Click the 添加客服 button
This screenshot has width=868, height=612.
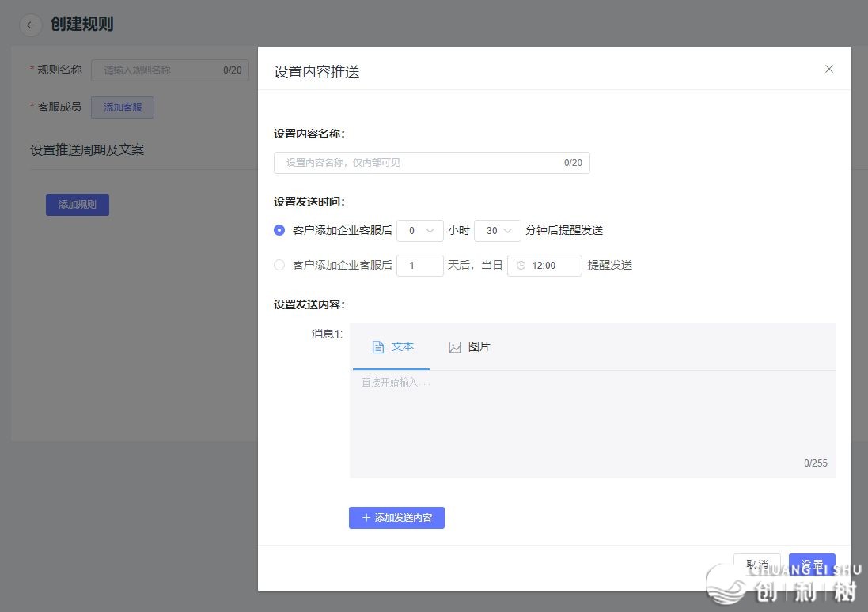click(123, 108)
